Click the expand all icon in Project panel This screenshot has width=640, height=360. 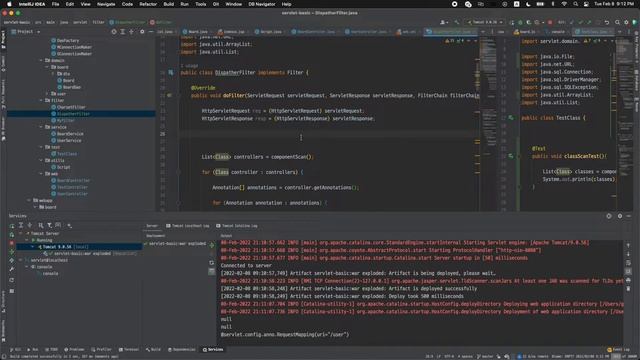click(122, 31)
